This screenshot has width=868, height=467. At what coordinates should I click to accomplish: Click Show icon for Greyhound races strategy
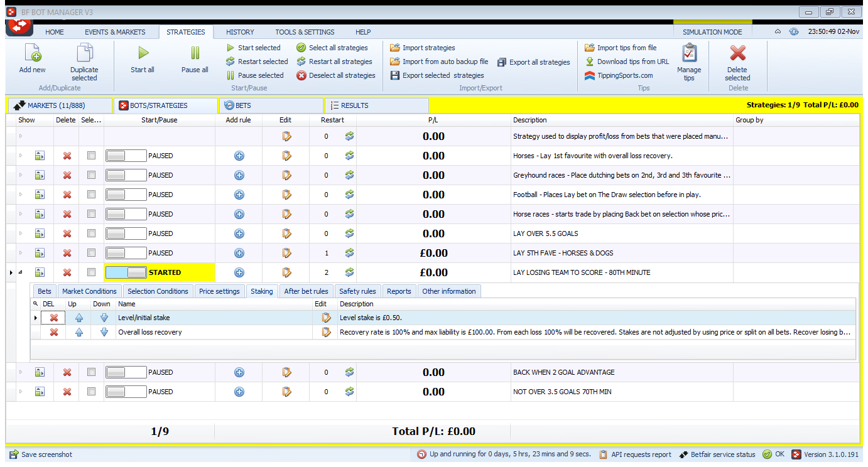pos(40,175)
